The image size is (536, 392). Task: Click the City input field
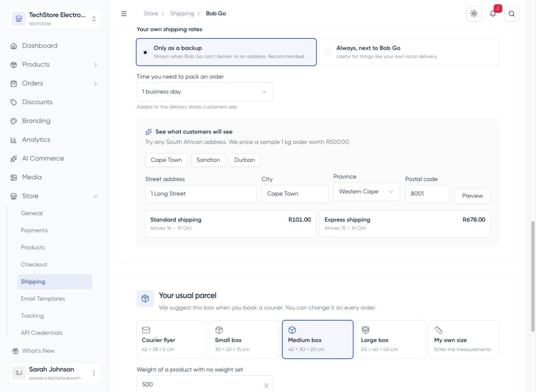tap(295, 194)
